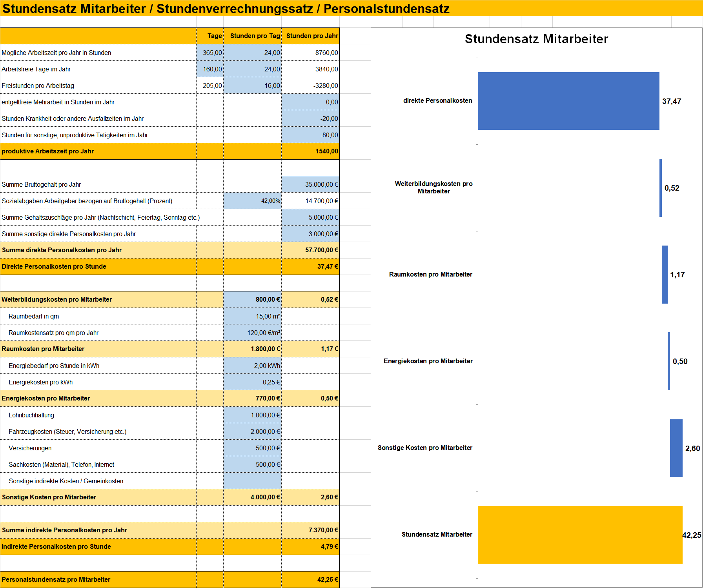Viewport: 703px width, 588px height.
Task: Select the Energiekosten pro Mitarbeiter axis label
Action: pyautogui.click(x=428, y=361)
